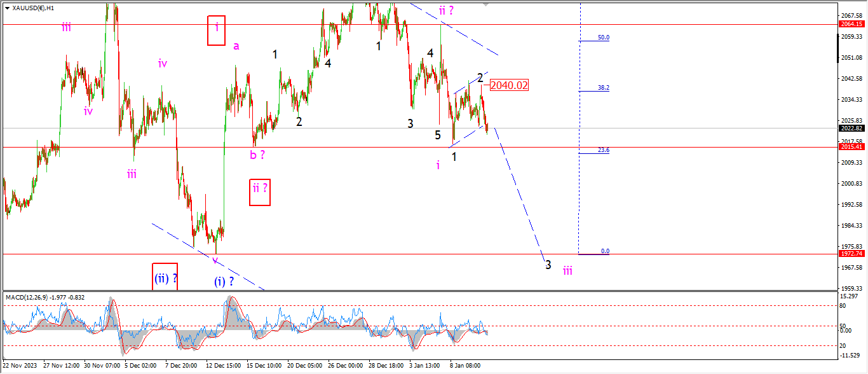Click the magenta b ? wave label
868x374 pixels.
pos(258,154)
